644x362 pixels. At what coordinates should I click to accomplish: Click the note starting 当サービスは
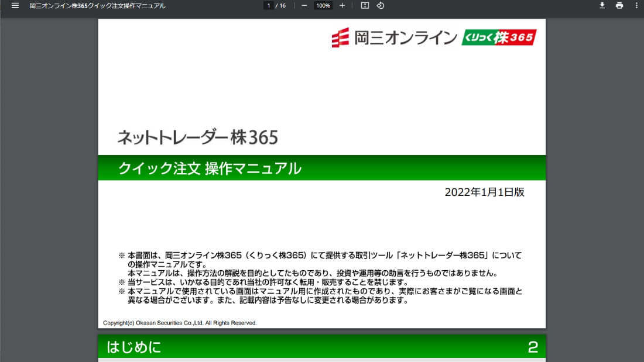(263, 282)
